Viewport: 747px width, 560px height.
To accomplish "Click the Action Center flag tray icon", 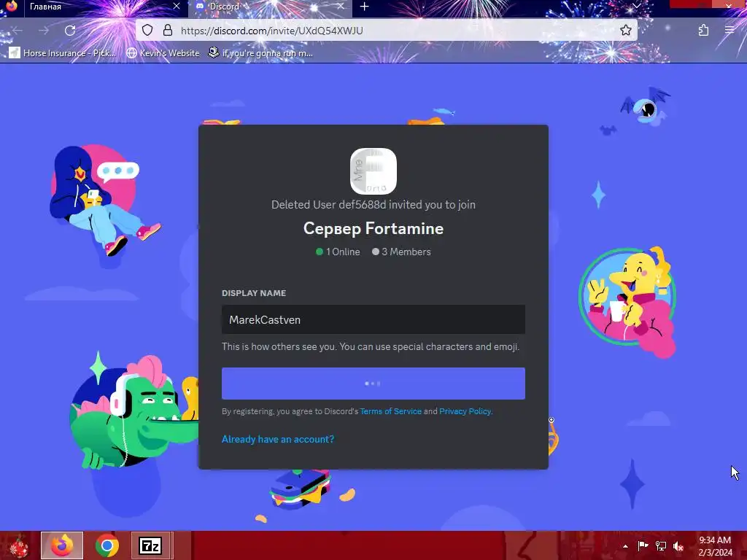I will click(x=643, y=546).
